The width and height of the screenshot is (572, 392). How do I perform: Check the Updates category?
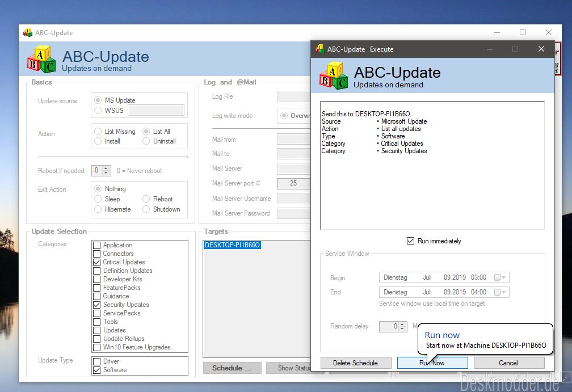[96, 330]
